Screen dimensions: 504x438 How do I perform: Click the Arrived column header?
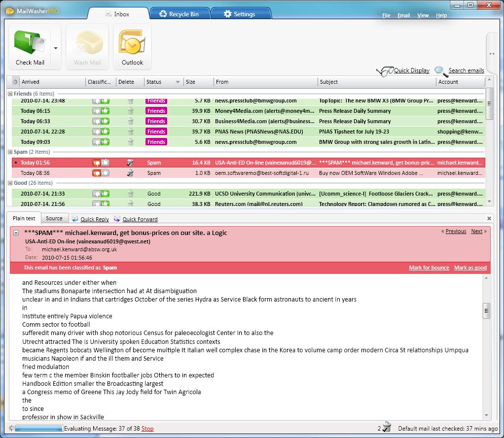(x=52, y=82)
